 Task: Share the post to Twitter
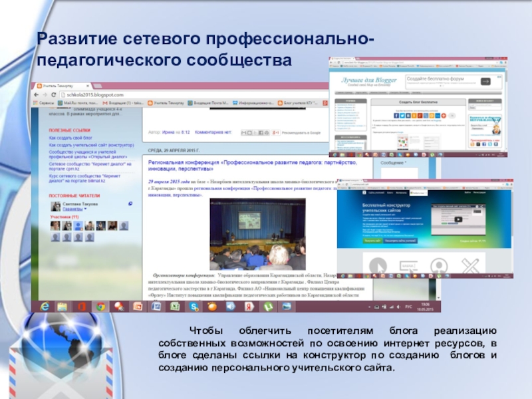(x=255, y=132)
